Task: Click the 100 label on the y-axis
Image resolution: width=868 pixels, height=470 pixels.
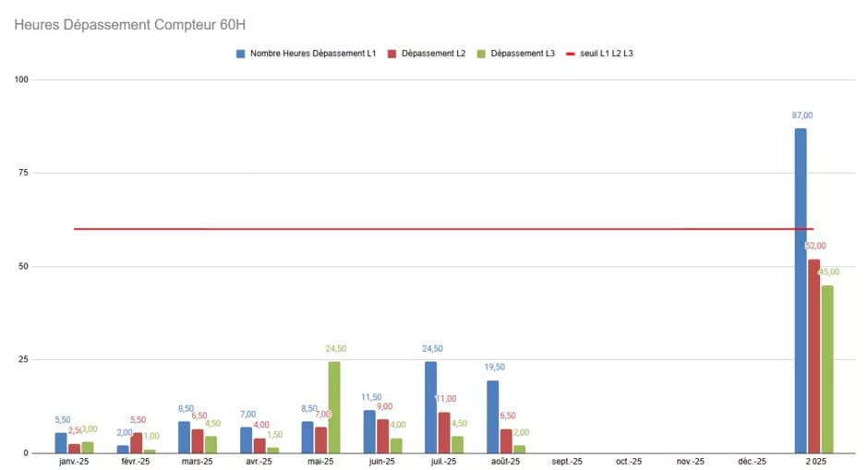Action: (20, 79)
